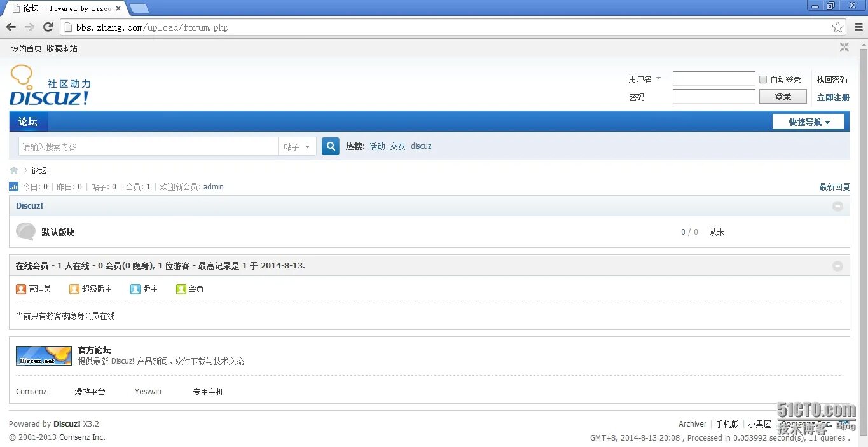Click the 超级版主 group icon
Viewport: 868px width, 447px height.
74,289
